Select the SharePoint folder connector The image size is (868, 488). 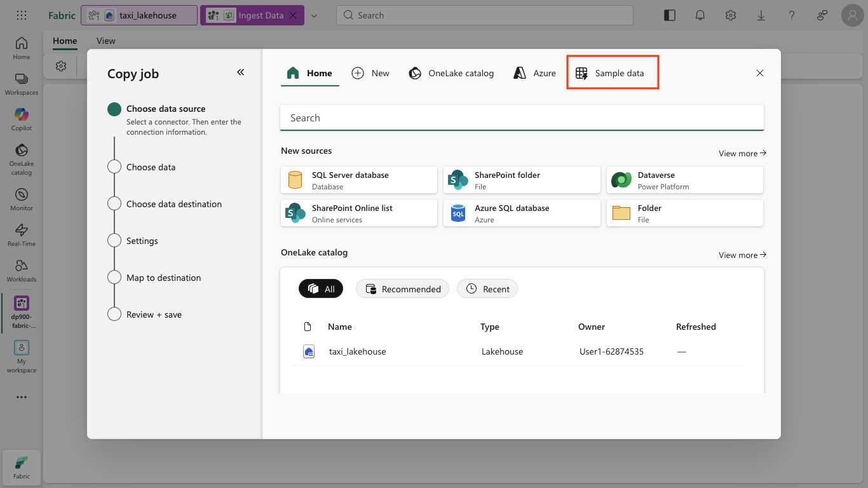pyautogui.click(x=522, y=180)
